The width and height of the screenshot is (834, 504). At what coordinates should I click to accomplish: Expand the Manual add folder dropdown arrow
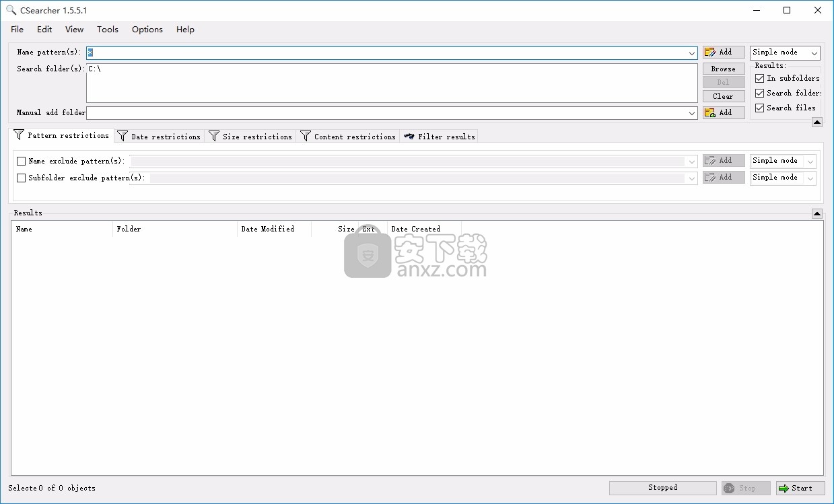tap(692, 113)
